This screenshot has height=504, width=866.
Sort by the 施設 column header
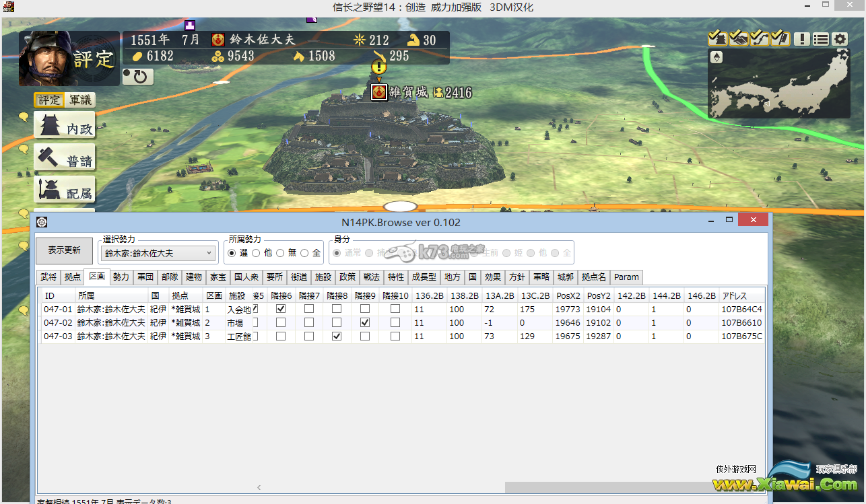click(238, 295)
